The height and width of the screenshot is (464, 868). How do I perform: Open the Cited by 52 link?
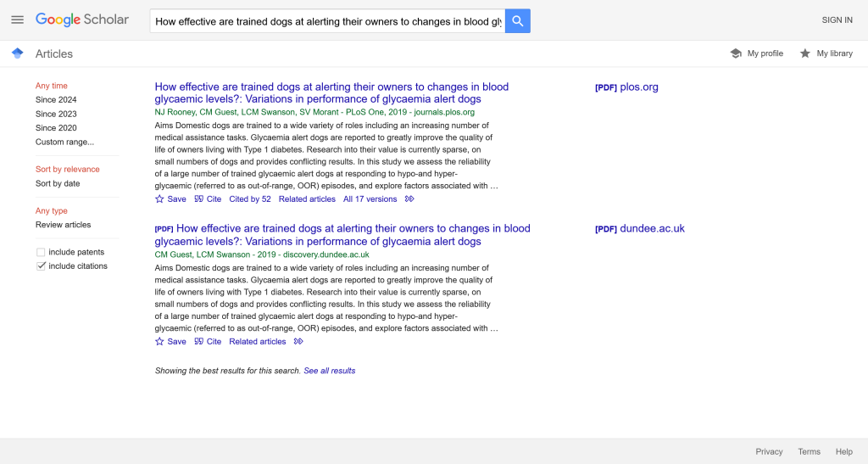point(250,198)
